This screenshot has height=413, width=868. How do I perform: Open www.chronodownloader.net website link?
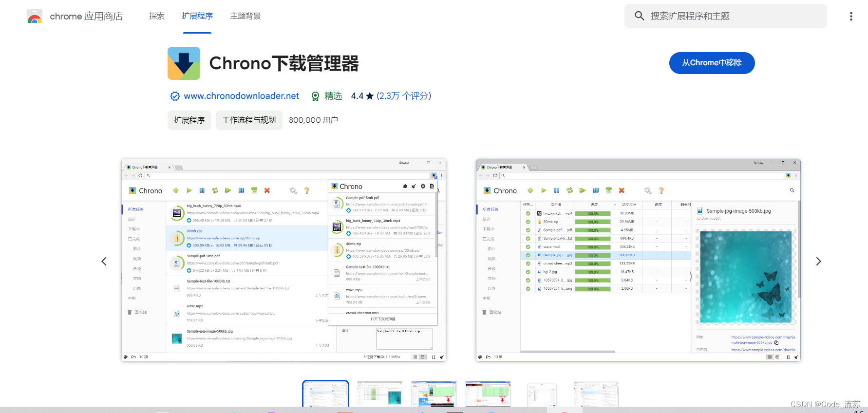click(241, 96)
